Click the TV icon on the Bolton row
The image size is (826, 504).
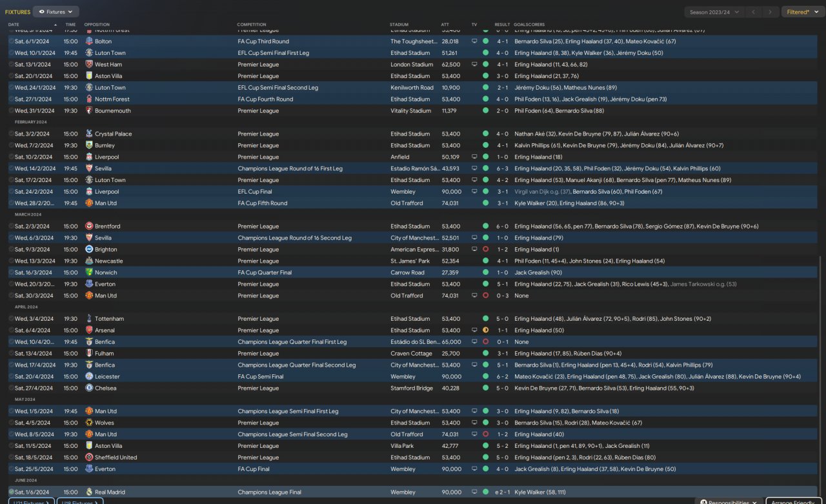[474, 41]
